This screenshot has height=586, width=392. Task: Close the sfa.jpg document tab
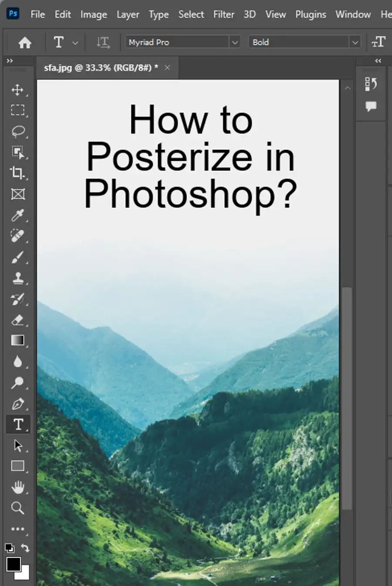click(167, 68)
